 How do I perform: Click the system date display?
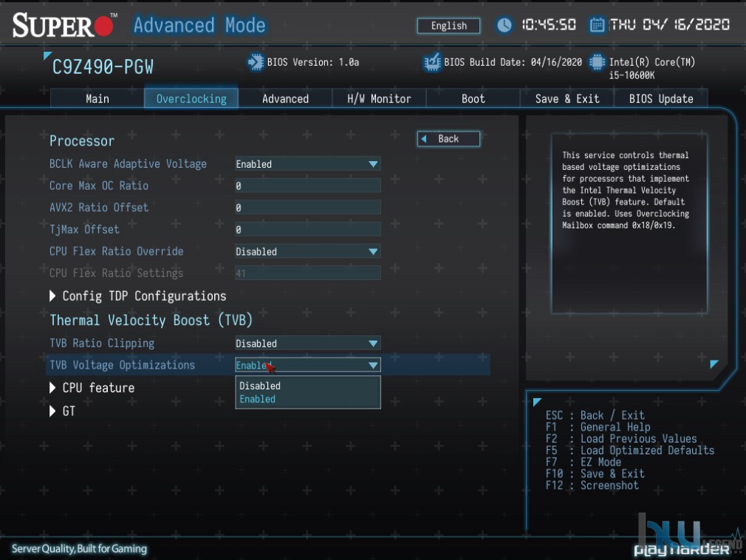669,24
